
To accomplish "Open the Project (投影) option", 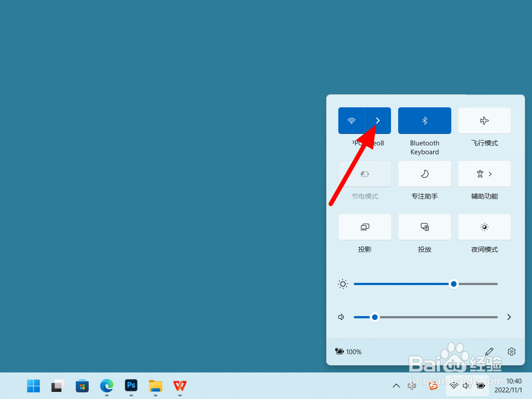I will coord(364,227).
